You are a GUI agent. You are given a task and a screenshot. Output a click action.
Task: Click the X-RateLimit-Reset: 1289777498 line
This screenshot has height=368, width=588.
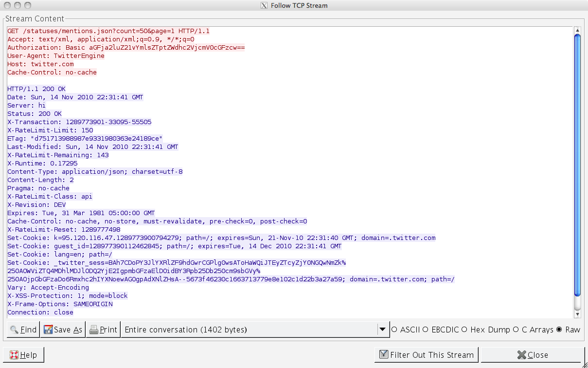pos(64,230)
